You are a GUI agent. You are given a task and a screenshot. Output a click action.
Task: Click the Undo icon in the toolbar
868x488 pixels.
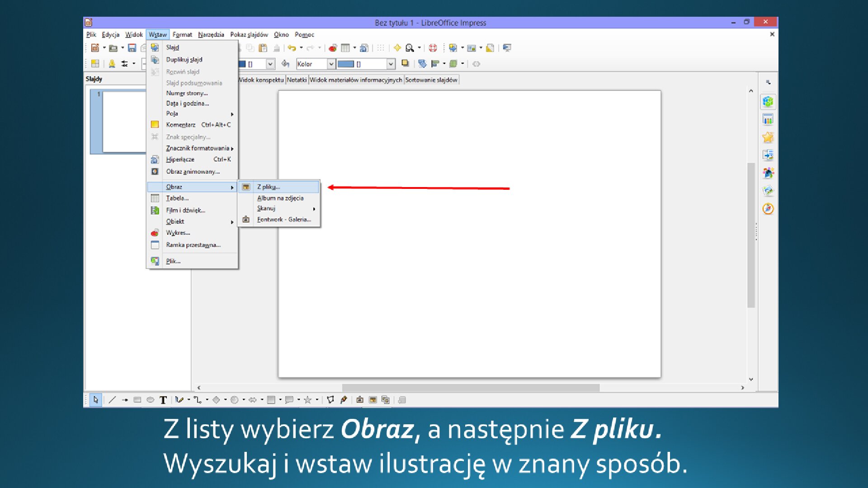tap(291, 47)
